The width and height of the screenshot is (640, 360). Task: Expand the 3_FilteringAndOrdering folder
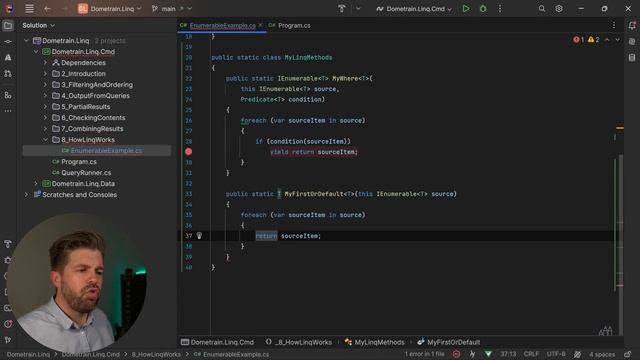(45, 85)
